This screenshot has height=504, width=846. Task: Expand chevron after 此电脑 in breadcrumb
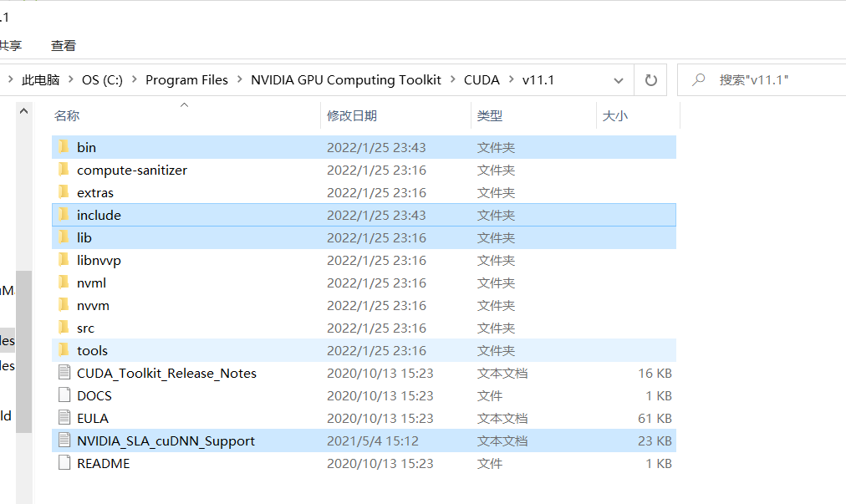coord(71,80)
